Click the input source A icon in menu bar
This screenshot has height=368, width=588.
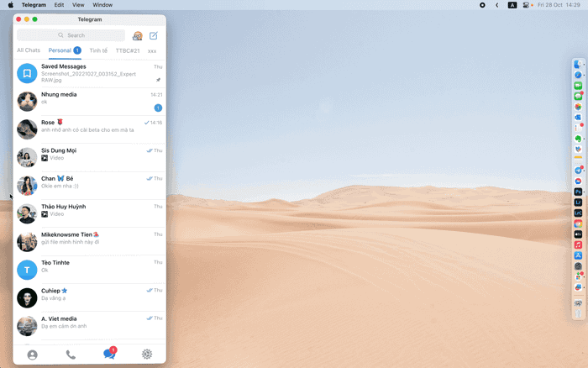(512, 5)
